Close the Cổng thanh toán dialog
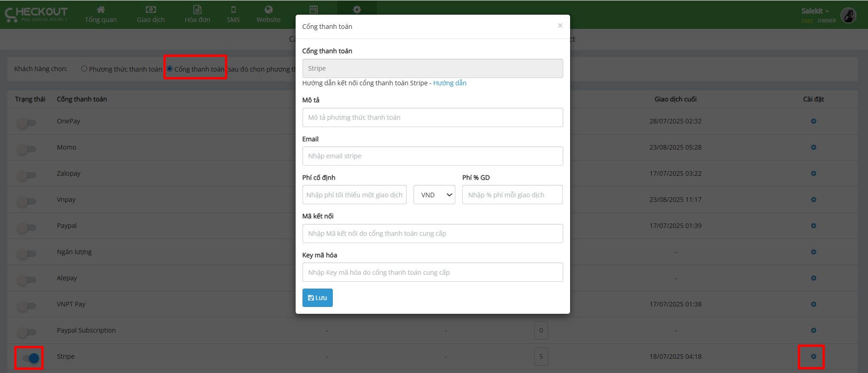This screenshot has width=868, height=373. click(560, 26)
